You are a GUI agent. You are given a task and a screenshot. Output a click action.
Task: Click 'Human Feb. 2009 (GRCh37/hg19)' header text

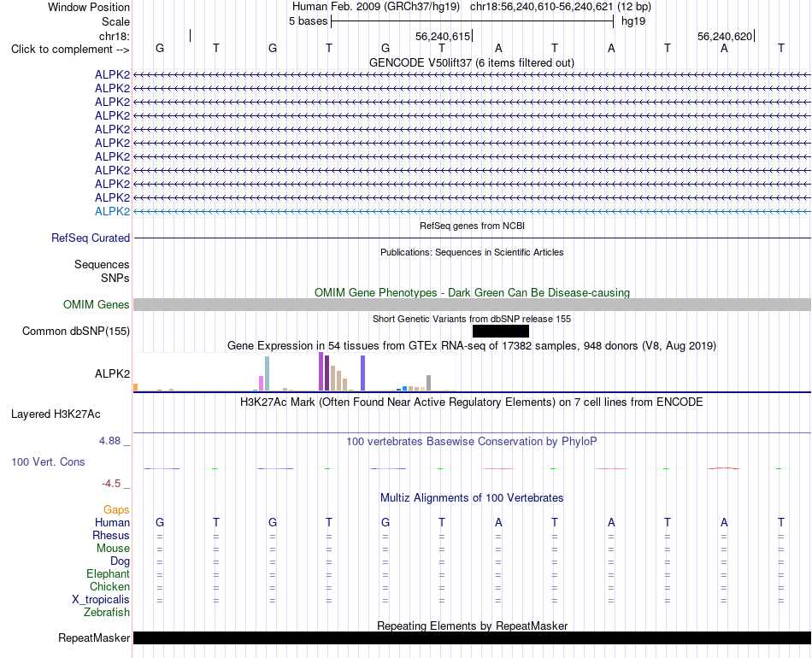point(376,7)
